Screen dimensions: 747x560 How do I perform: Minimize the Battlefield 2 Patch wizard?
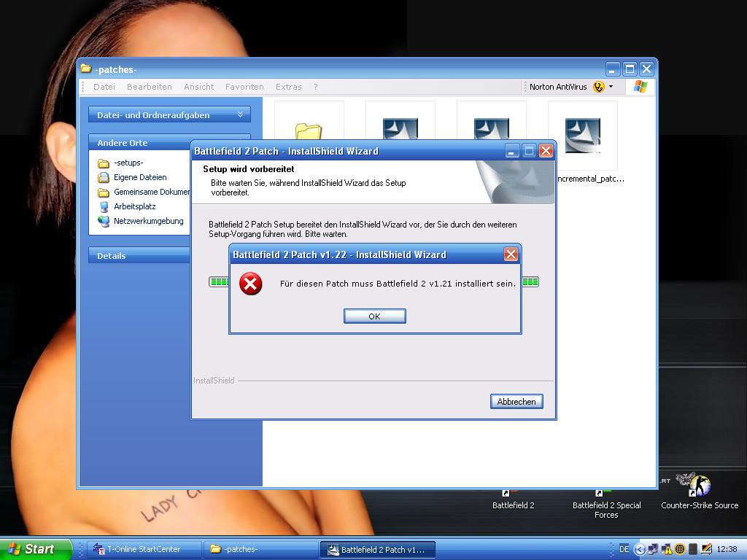[511, 151]
